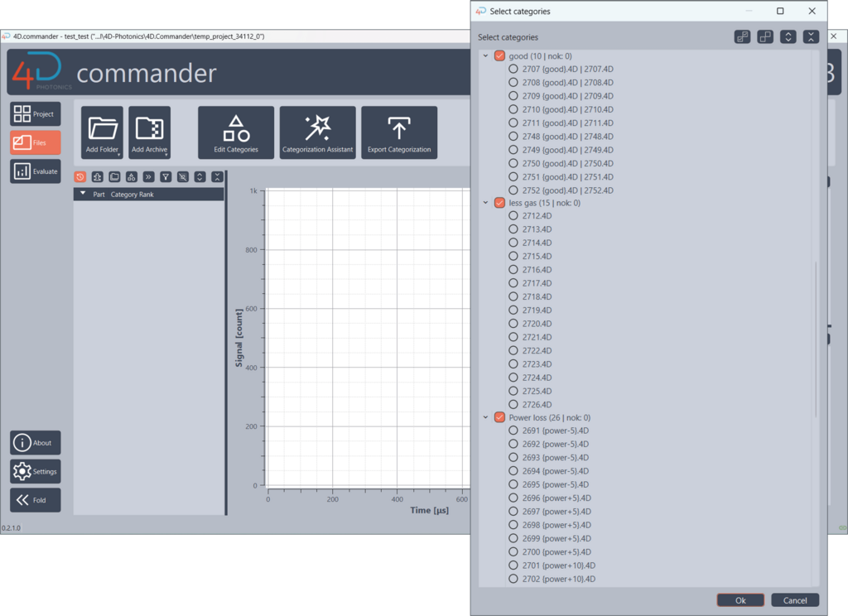Confirm selection with the Ok button
Screen dimensions: 848x616
click(740, 600)
